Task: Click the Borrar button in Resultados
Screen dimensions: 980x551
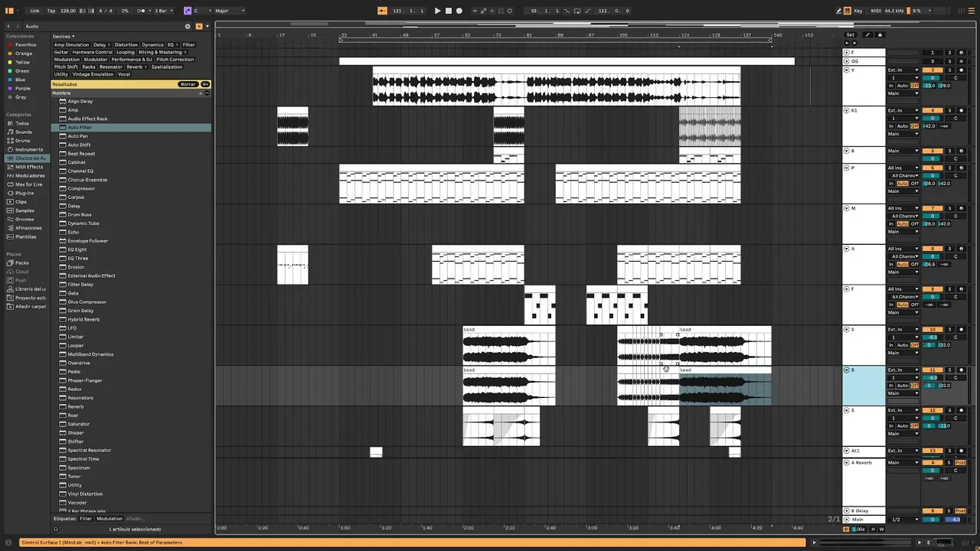Action: tap(188, 84)
